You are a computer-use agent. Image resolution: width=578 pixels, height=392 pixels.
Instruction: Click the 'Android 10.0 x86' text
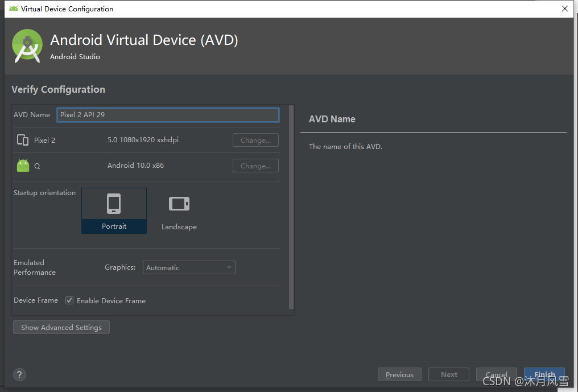point(135,166)
